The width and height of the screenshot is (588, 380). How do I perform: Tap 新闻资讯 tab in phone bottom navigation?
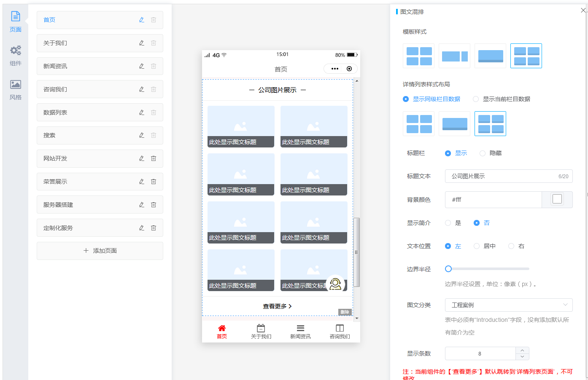tap(300, 332)
